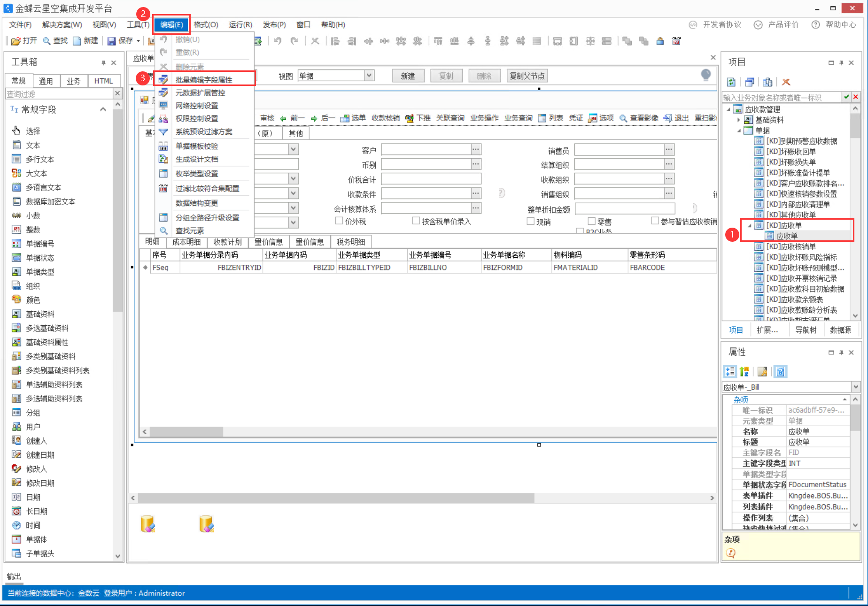The image size is (868, 606).
Task: Collapse the 常规字段 toolbox section
Action: click(103, 109)
